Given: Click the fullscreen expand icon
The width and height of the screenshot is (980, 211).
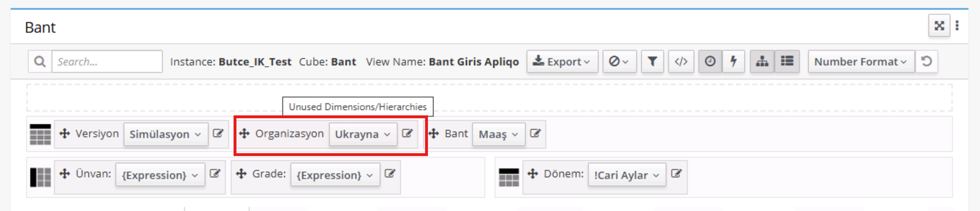Looking at the screenshot, I should [939, 26].
